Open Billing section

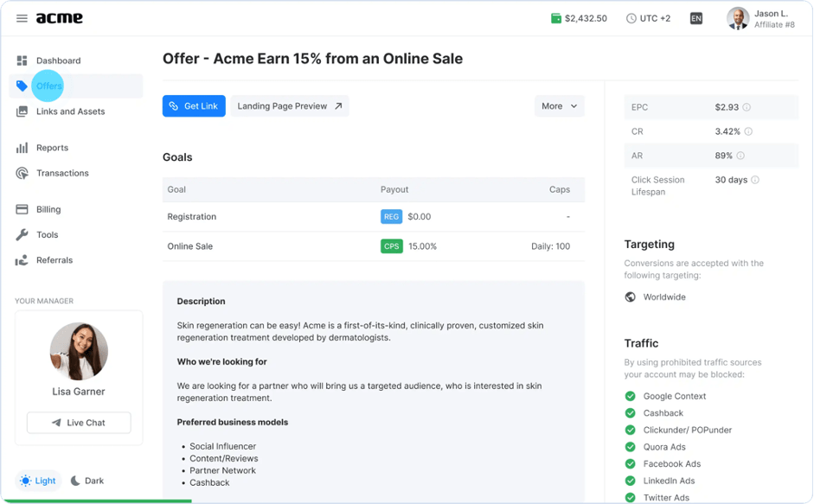[76, 210]
